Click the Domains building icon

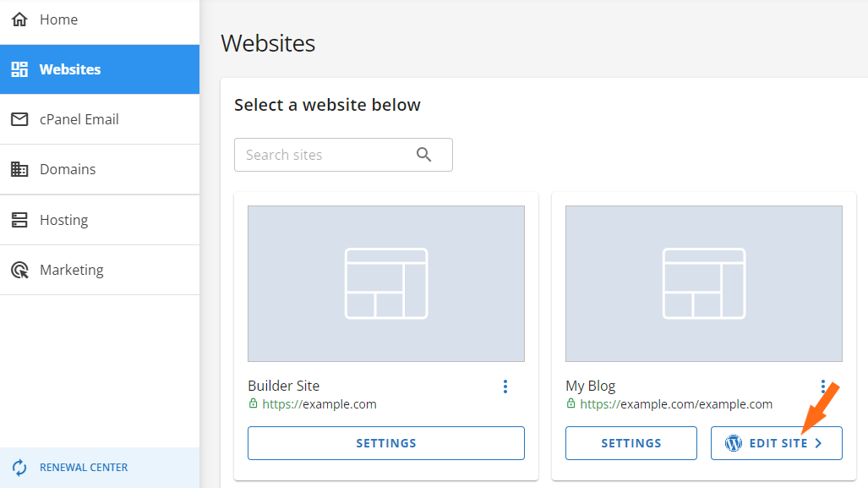coord(19,169)
